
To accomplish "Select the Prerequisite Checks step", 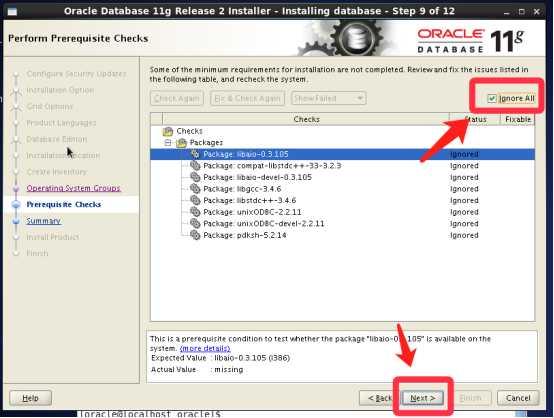I will pos(64,205).
